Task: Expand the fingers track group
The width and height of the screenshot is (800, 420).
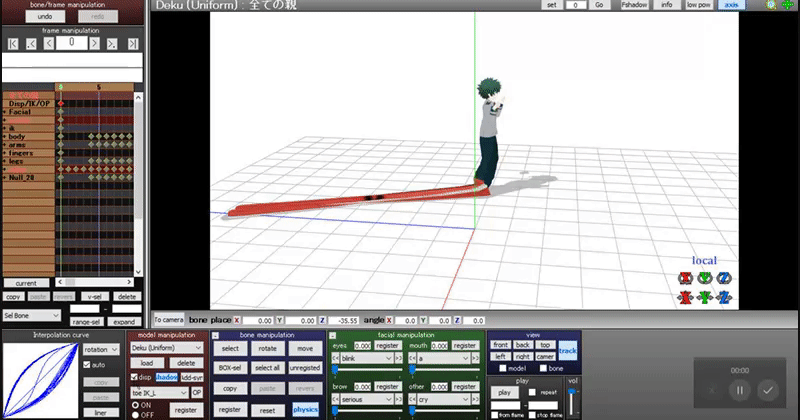Action: 5,153
